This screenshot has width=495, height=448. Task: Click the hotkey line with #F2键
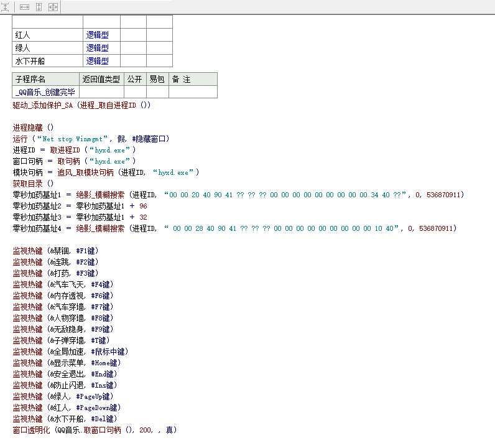point(56,262)
